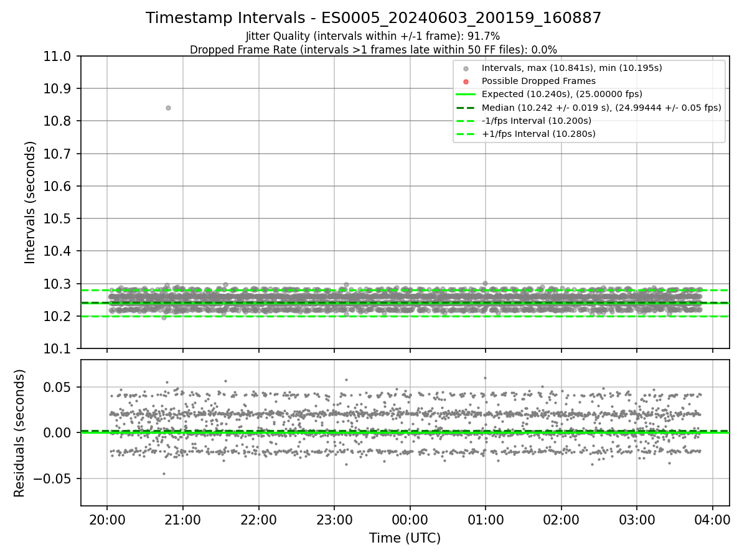The image size is (747, 560).
Task: Click legend entry '+1/fps Interval (10.280s)'
Action: 538,134
